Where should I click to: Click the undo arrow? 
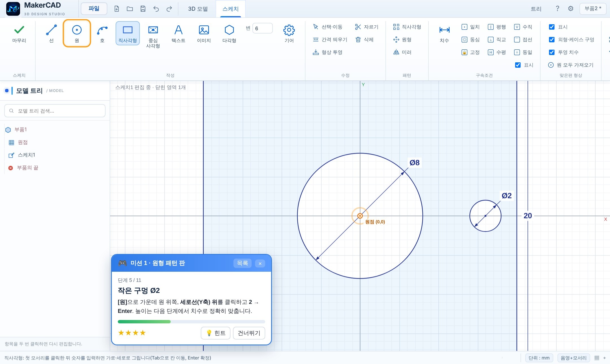156,9
